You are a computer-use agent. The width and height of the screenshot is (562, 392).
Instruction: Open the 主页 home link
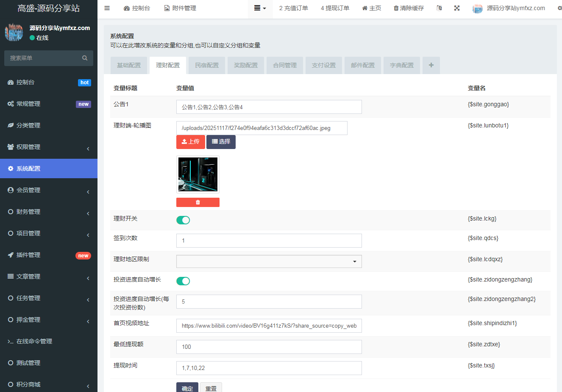pos(372,8)
